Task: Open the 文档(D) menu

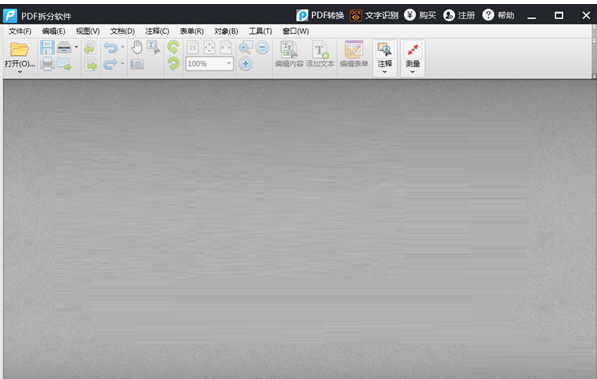Action: (x=122, y=31)
